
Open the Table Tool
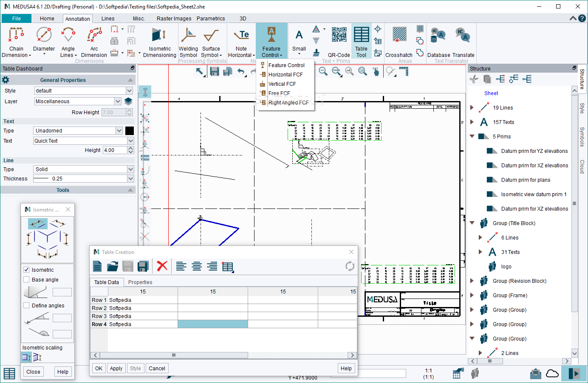coord(361,42)
